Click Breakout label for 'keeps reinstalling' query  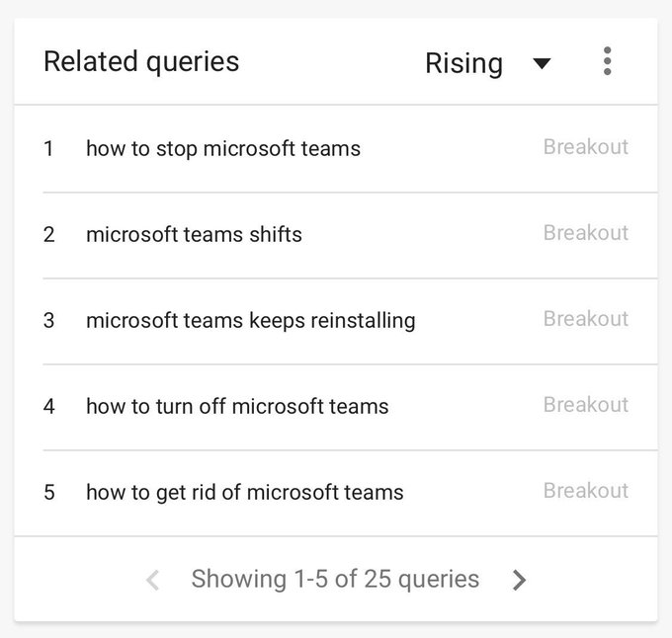coord(586,319)
